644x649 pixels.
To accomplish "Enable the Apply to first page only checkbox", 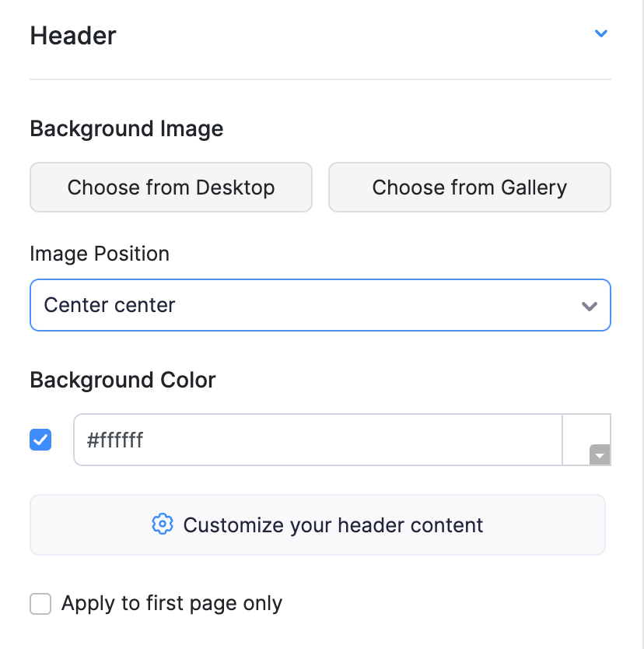I will [x=40, y=604].
